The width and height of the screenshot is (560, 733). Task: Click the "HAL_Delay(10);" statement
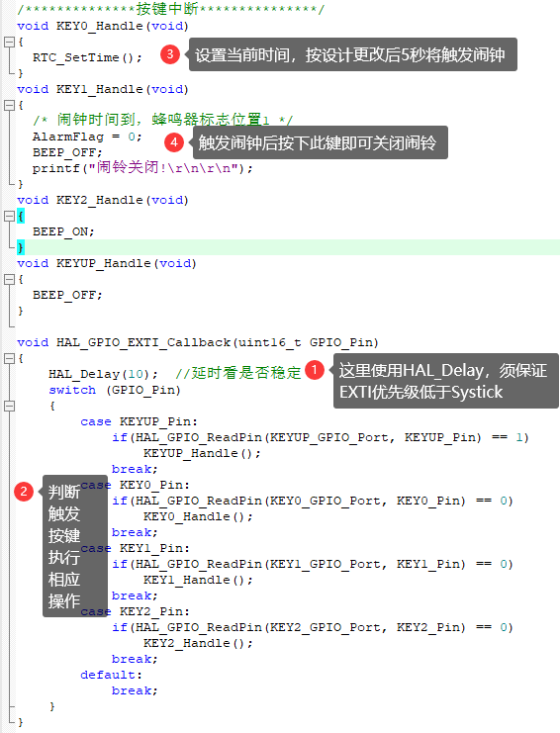(x=103, y=375)
